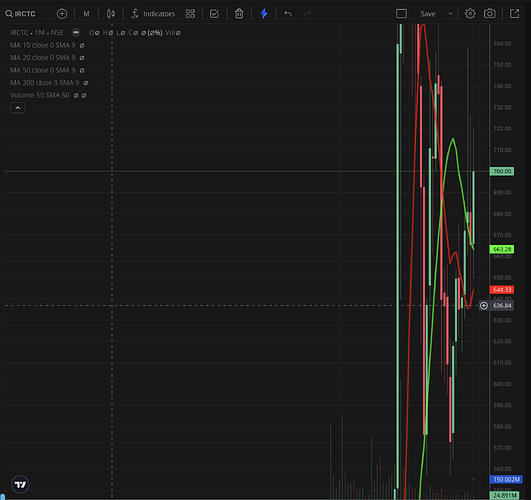Open the candlestick chart style selector
Screen dimensions: 531x500
[110, 14]
